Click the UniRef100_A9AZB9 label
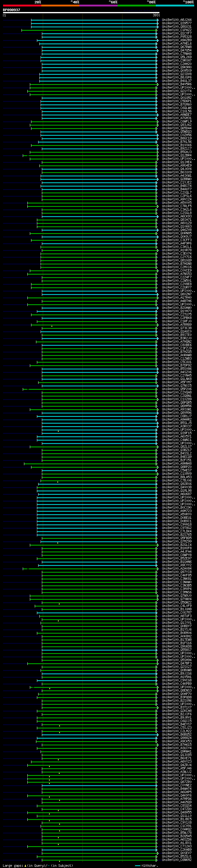This screenshot has height=868, width=197. [x=177, y=40]
